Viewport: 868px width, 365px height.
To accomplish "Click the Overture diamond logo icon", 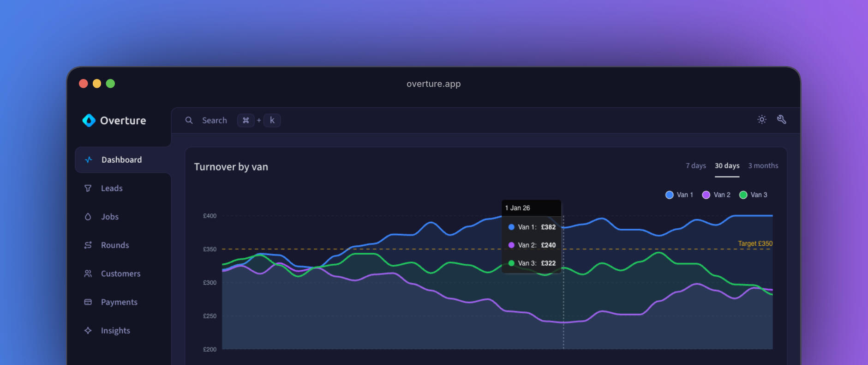I will (x=89, y=121).
